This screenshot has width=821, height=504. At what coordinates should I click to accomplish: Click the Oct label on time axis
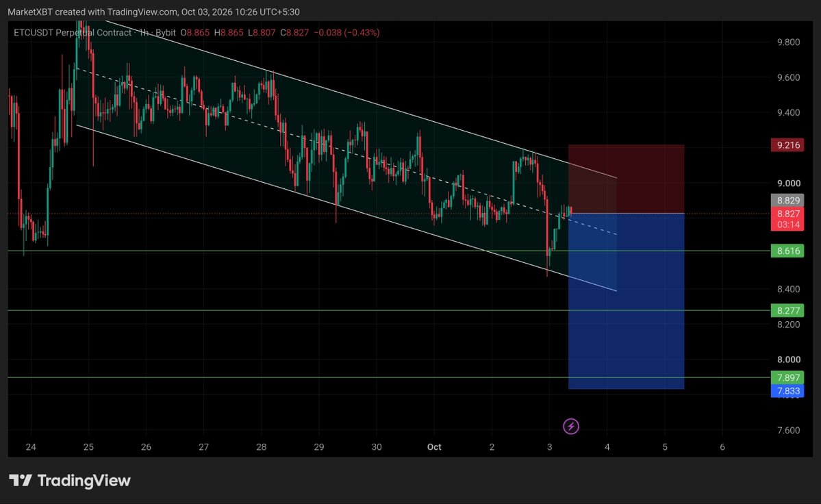coord(434,447)
